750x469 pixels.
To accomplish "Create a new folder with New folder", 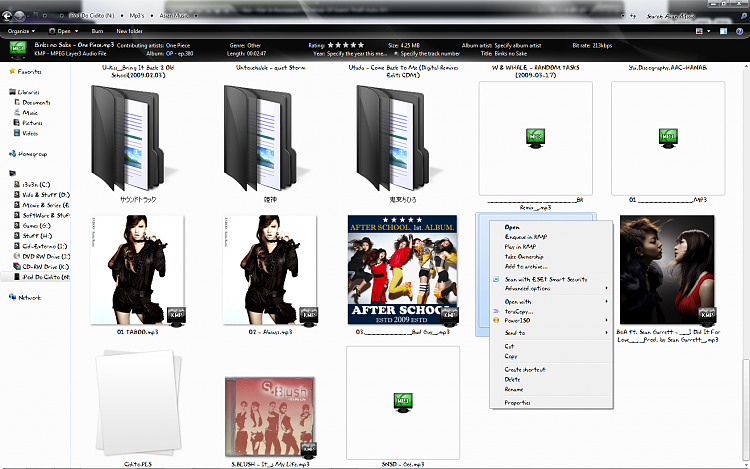I will pyautogui.click(x=129, y=31).
